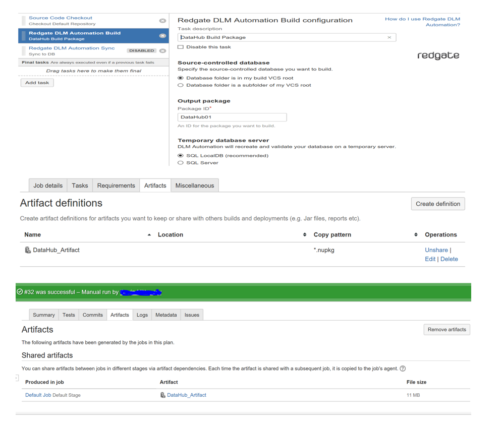Switch to the Metadata tab
Viewport: 504px width, 425px height.
pyautogui.click(x=166, y=315)
